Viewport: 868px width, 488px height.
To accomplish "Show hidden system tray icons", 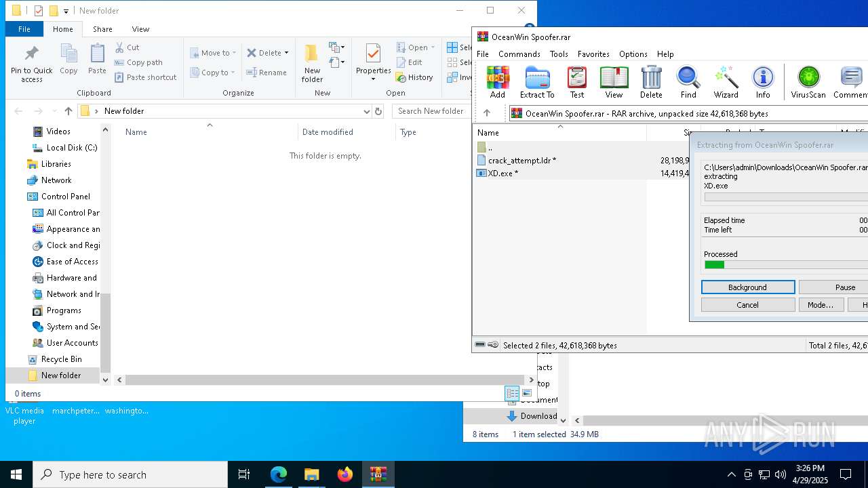I will coord(731,474).
